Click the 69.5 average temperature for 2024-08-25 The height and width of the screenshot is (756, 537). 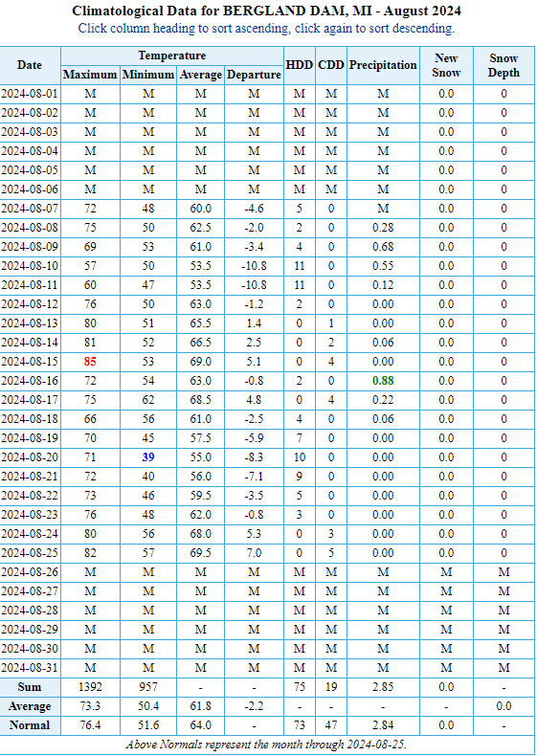pos(201,553)
